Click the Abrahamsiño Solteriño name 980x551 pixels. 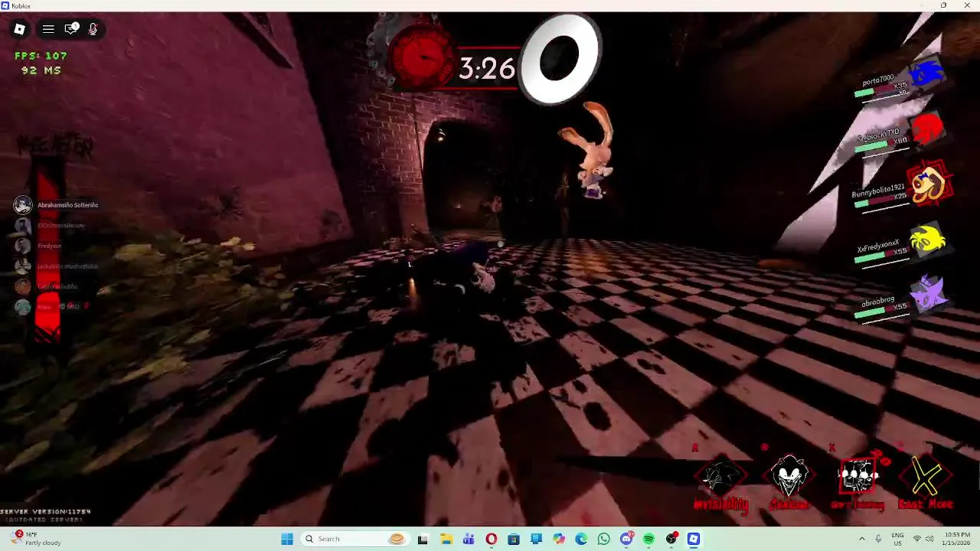pos(68,205)
